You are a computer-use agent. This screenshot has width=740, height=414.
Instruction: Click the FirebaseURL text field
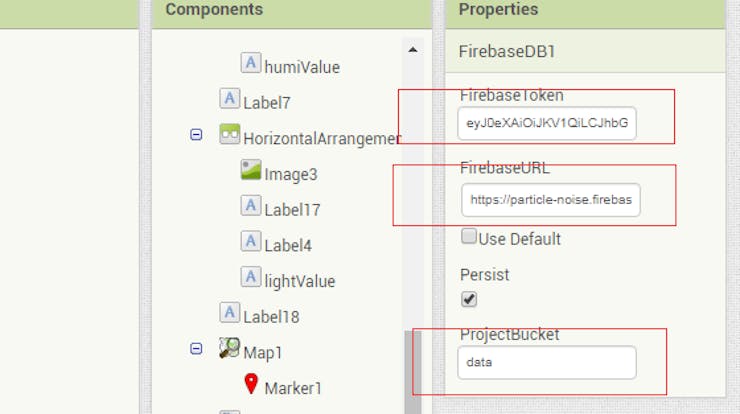click(x=551, y=200)
